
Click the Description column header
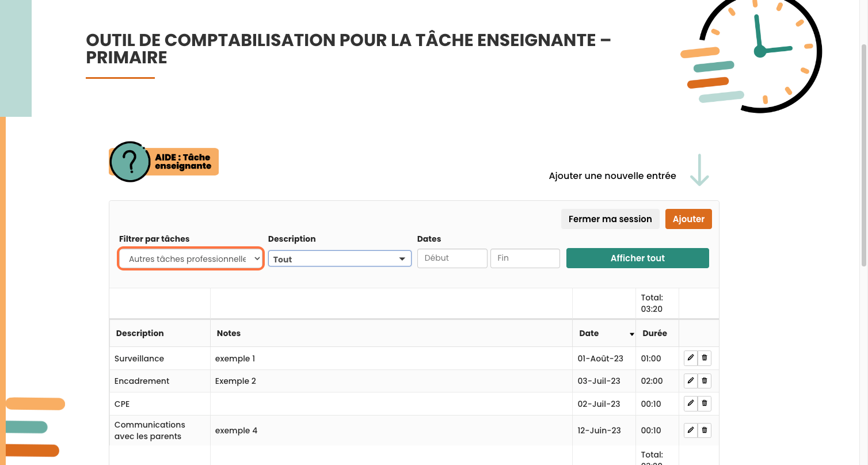[x=140, y=333]
